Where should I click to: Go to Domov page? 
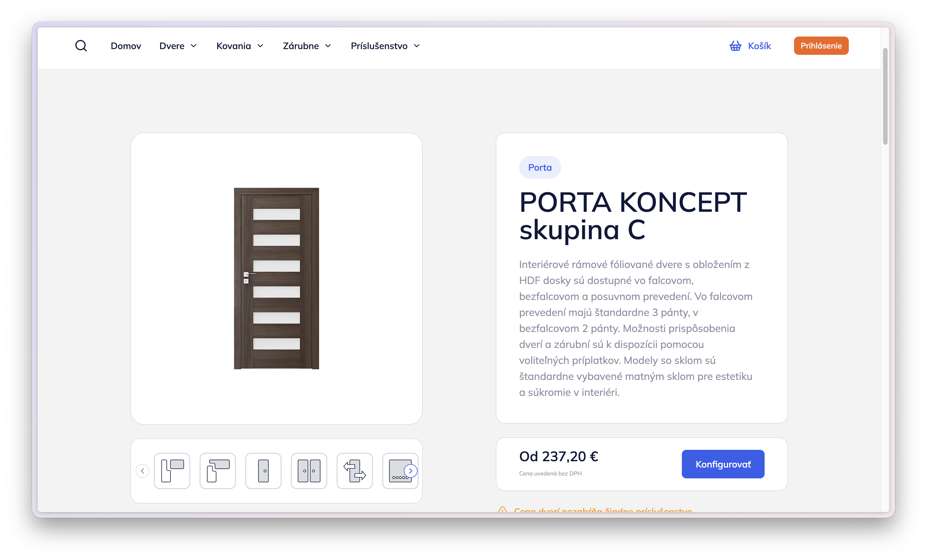pos(126,46)
